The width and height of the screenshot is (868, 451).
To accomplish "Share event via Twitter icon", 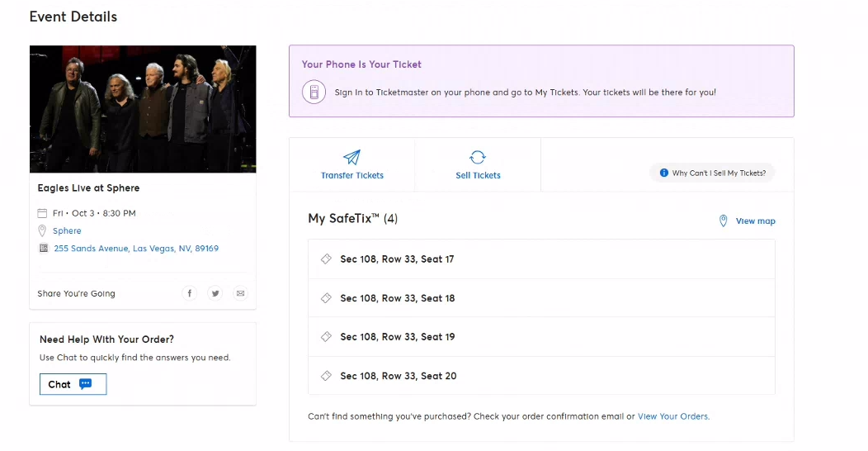I will 215,293.
